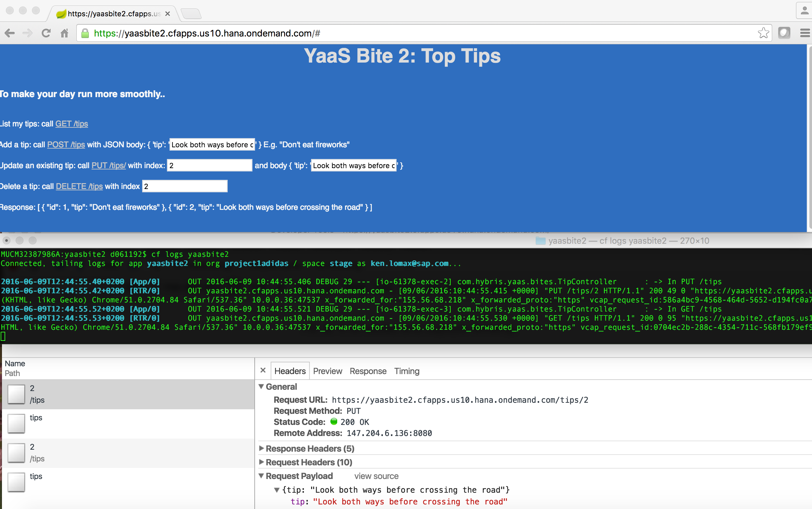Switch to the Headers tab
Viewport: 812px width, 509px height.
[290, 371]
